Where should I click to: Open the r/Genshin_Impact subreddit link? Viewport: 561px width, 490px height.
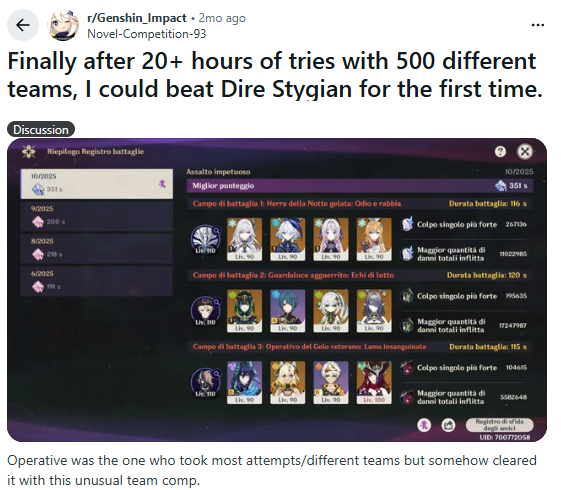coord(137,18)
